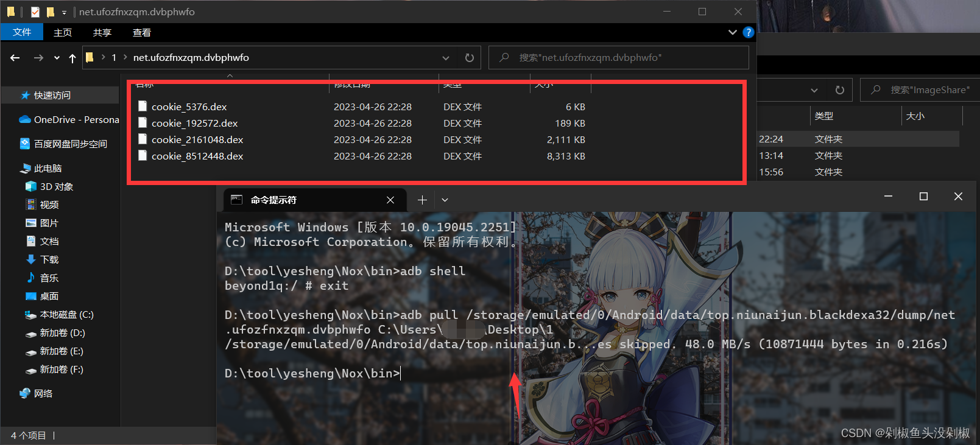Refresh the ImageShare window
This screenshot has width=980, height=445.
pyautogui.click(x=840, y=90)
